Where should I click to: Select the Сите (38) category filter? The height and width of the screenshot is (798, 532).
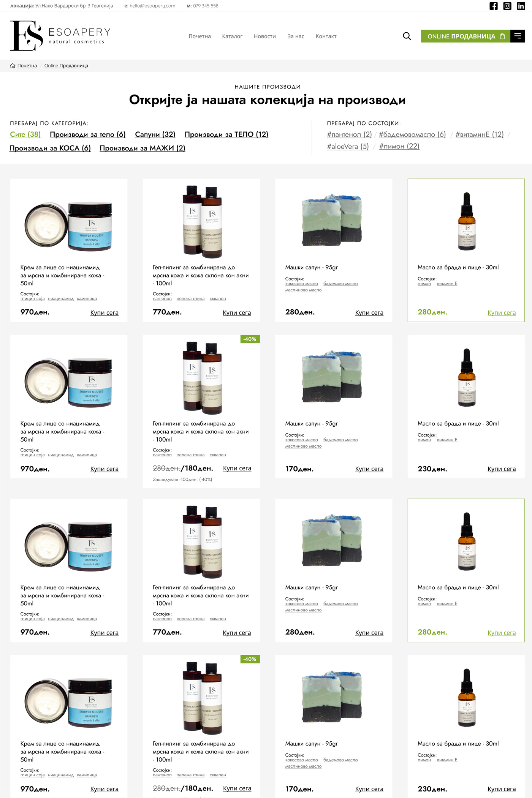[x=25, y=135]
